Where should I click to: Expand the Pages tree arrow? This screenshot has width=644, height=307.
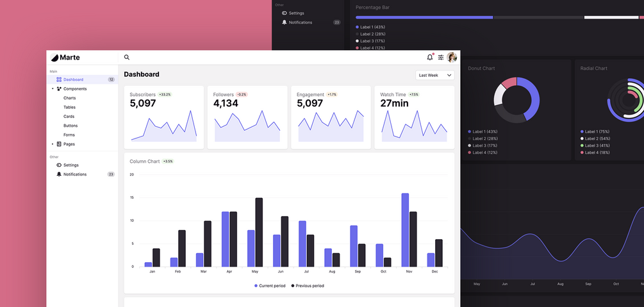[52, 144]
